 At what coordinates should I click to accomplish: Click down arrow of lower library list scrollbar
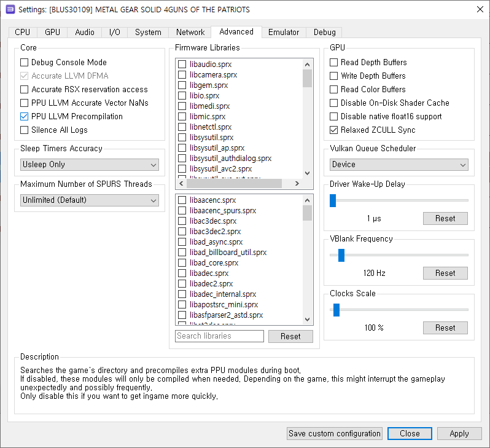coord(307,320)
